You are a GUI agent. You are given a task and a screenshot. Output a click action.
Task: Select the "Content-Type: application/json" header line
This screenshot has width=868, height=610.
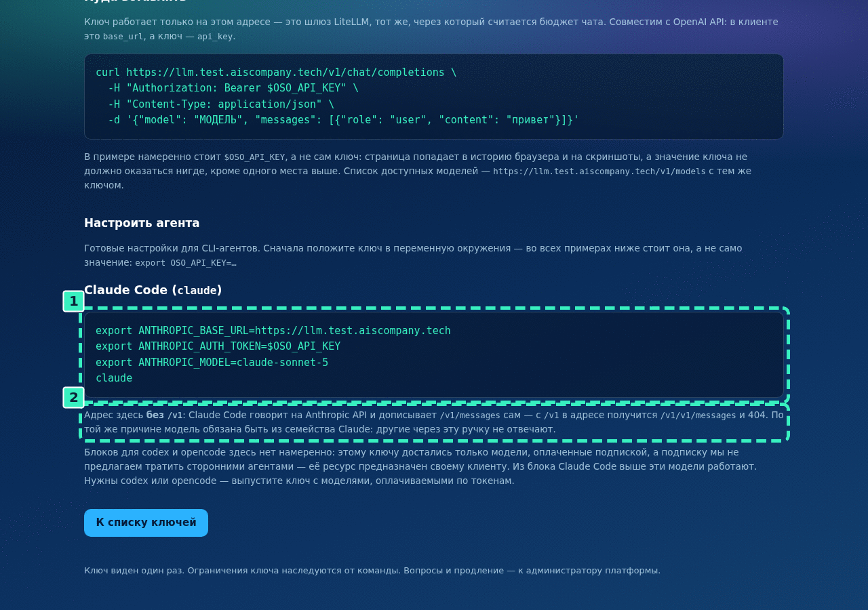[221, 104]
